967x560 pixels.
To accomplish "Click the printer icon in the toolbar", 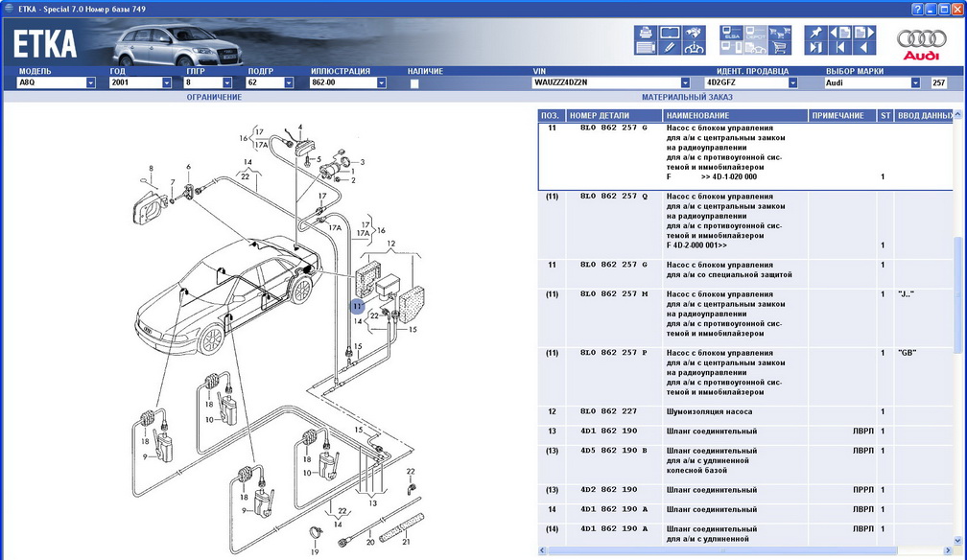I will 646,32.
